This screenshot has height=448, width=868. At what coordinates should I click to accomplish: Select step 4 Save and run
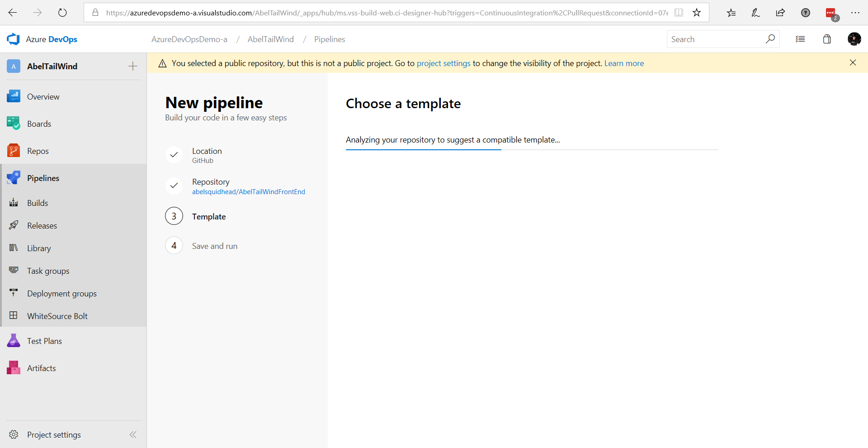coord(201,246)
